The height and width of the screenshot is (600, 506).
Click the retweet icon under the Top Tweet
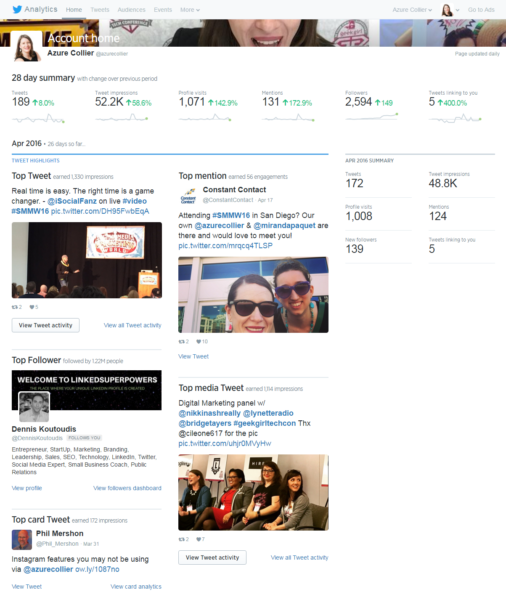[15, 307]
